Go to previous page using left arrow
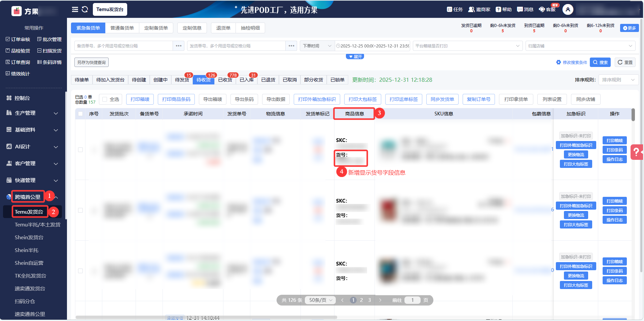The image size is (644, 321). point(342,300)
